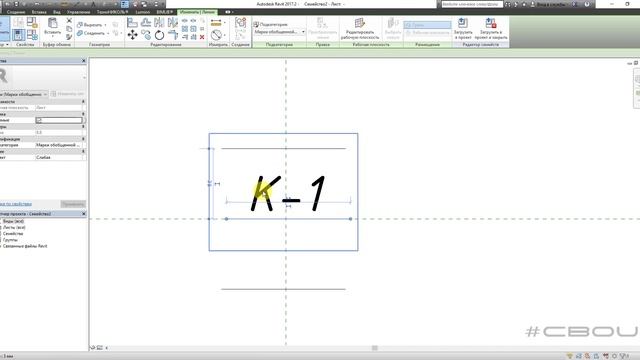
Task: Click the Match Type Properties icon
Action: pos(69,37)
